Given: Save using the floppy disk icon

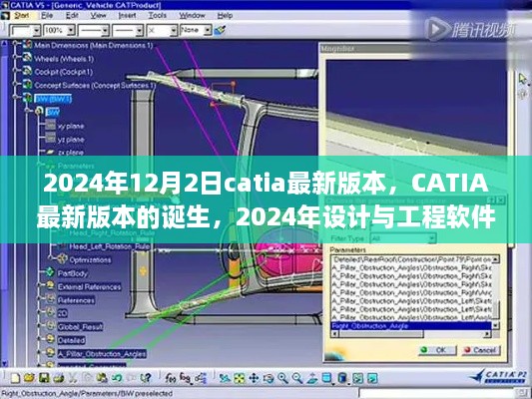Looking at the screenshot, I should pyautogui.click(x=44, y=378).
